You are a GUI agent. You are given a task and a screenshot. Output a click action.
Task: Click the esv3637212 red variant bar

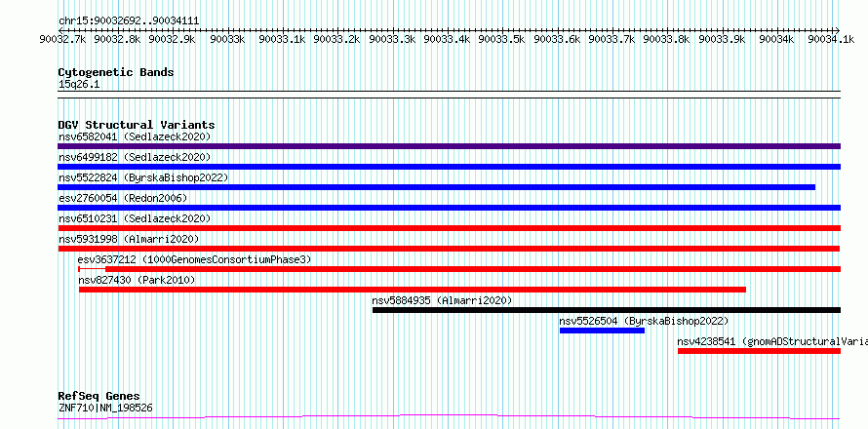pyautogui.click(x=459, y=269)
